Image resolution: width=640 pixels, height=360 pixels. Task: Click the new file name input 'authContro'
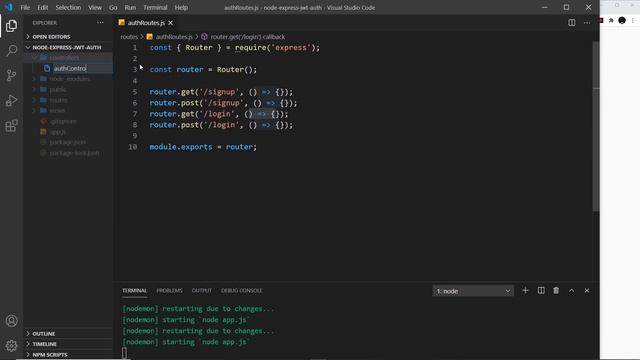tap(83, 68)
